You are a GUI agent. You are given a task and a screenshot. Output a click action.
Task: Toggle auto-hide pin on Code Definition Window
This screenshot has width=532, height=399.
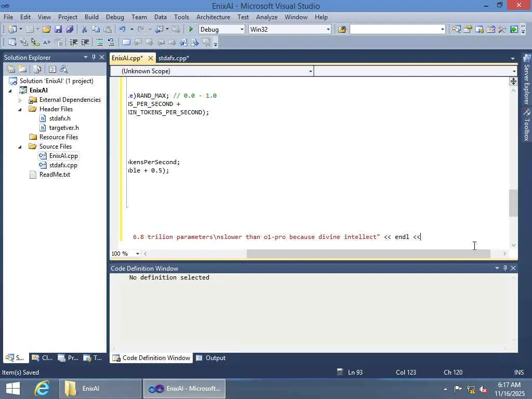pyautogui.click(x=505, y=268)
